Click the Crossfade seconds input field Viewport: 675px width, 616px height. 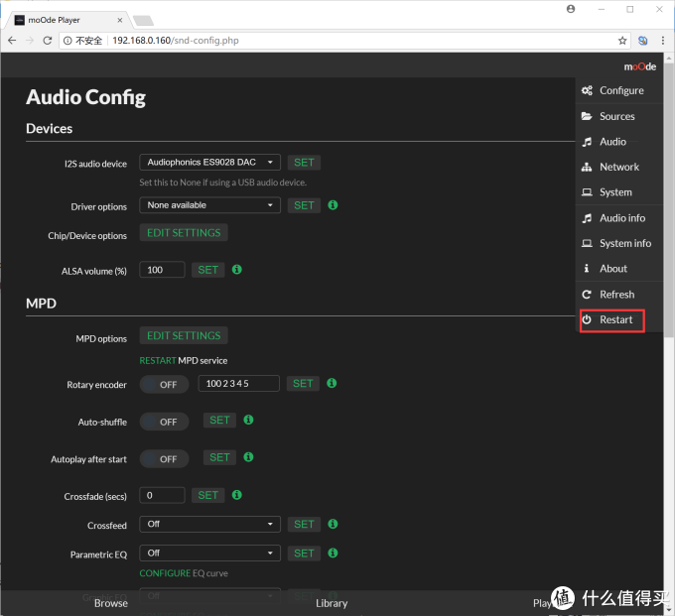pos(162,495)
